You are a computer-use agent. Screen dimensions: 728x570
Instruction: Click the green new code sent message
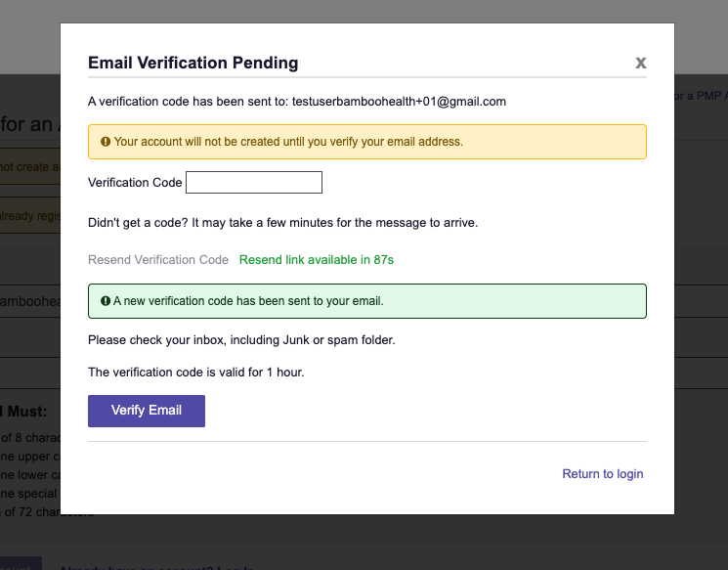point(367,301)
